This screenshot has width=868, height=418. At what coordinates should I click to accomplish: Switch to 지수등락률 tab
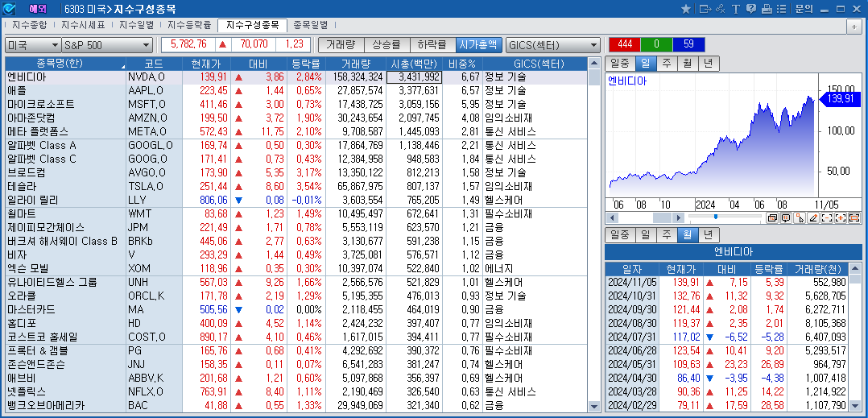188,25
